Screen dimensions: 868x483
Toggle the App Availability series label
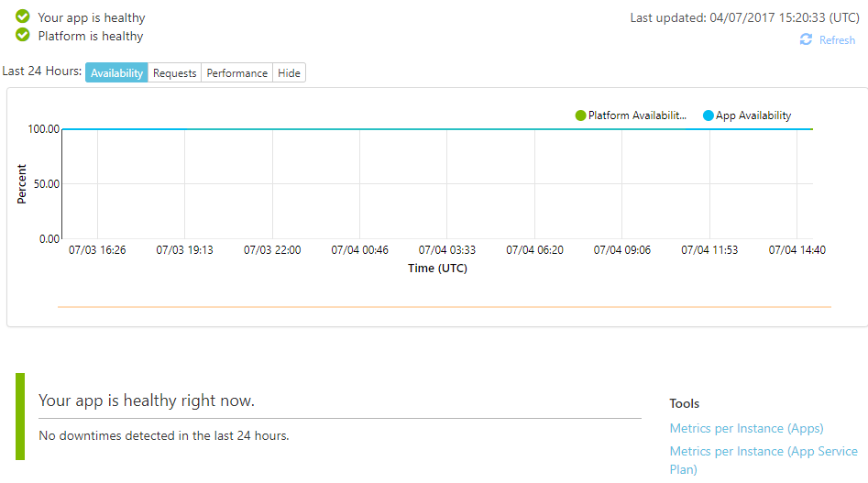tap(753, 115)
